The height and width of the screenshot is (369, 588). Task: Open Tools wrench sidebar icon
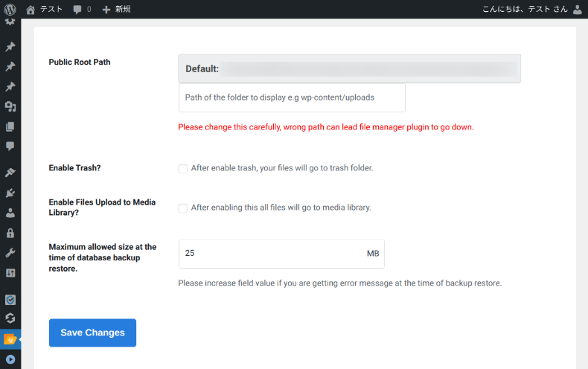click(10, 253)
